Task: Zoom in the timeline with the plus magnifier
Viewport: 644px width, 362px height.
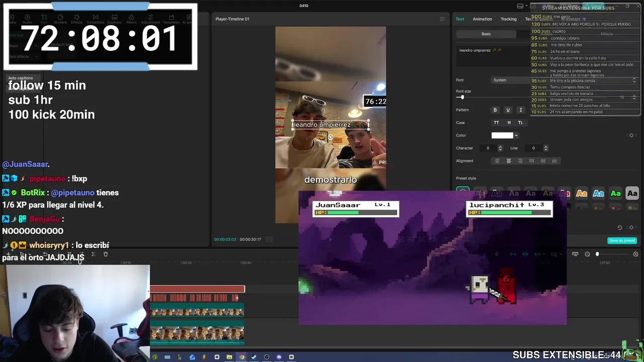Action: point(635,254)
